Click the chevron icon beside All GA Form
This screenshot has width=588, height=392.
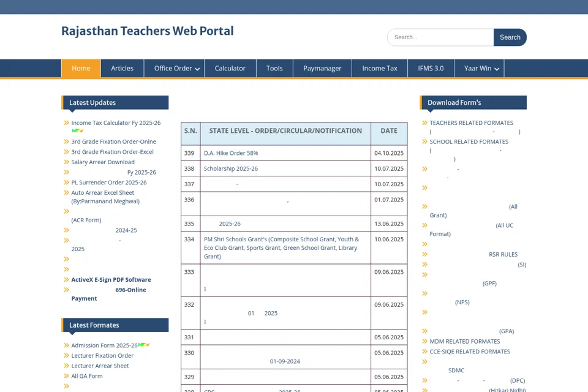click(66, 375)
